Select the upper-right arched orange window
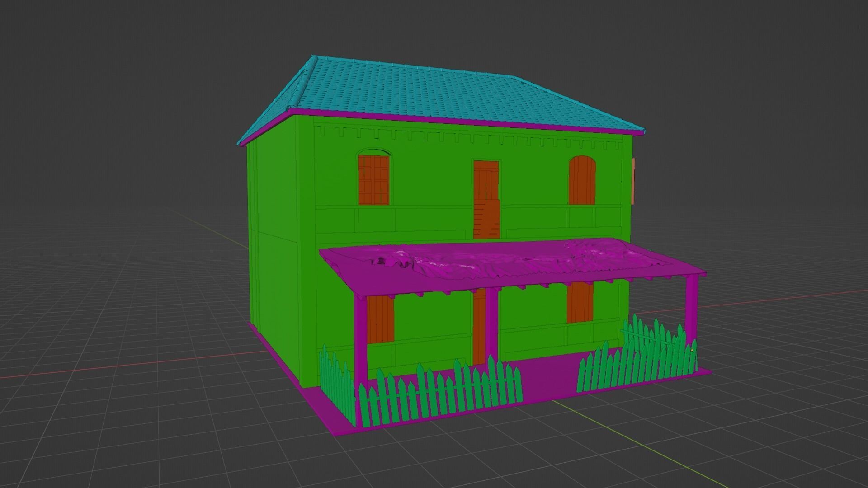 [582, 180]
